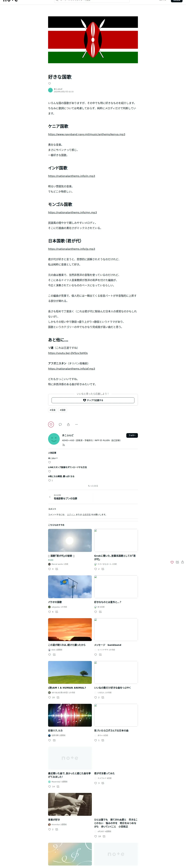Click the フォロー follow button
This screenshot has height=868, width=186.
click(132, 435)
